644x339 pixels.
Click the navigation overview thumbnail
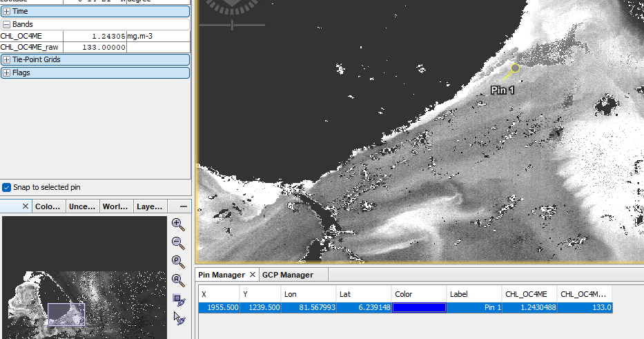(x=84, y=278)
